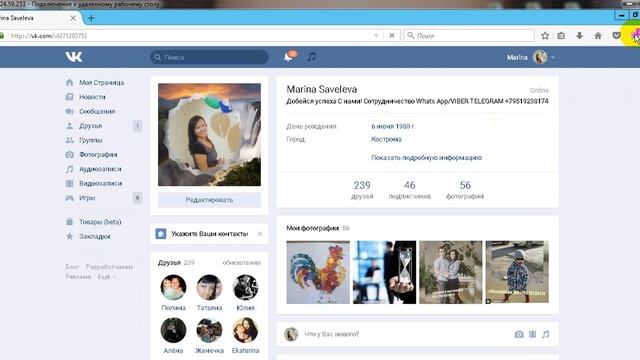The height and width of the screenshot is (360, 640).
Task: Open the rooster photo thumbnail
Action: click(x=318, y=272)
